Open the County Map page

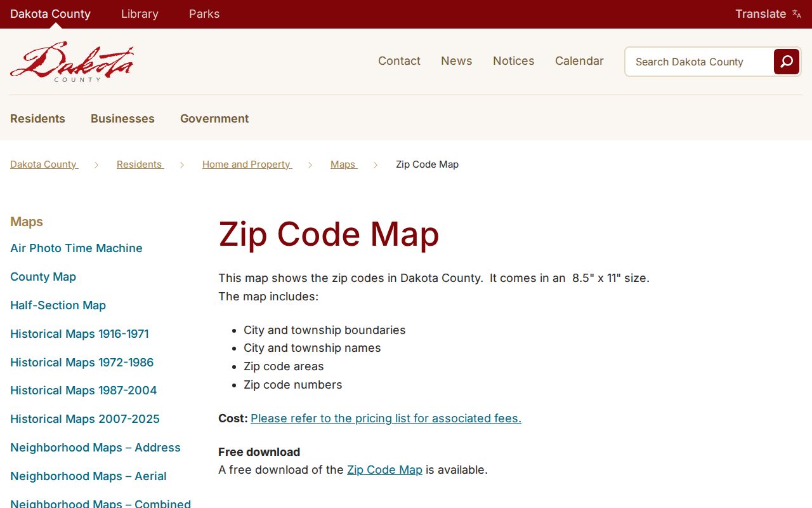click(43, 277)
